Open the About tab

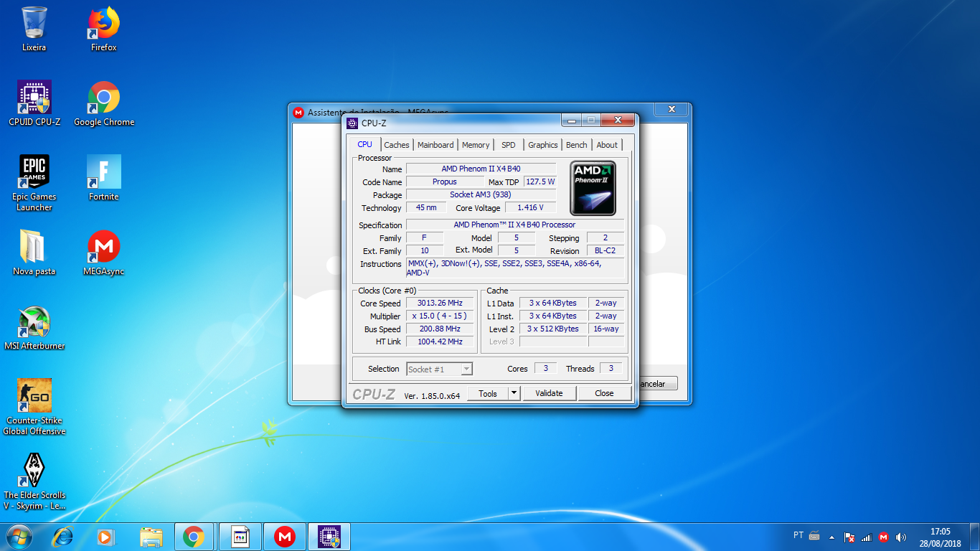(x=607, y=145)
